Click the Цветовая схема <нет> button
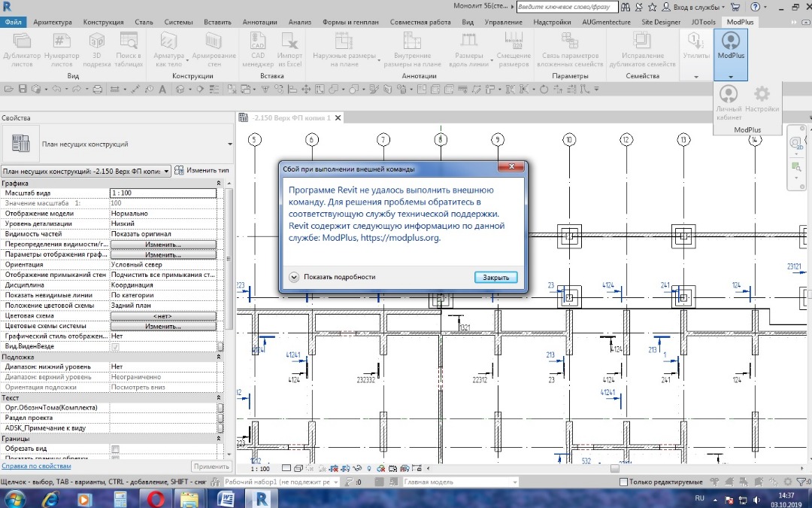The width and height of the screenshot is (812, 508). (x=163, y=316)
